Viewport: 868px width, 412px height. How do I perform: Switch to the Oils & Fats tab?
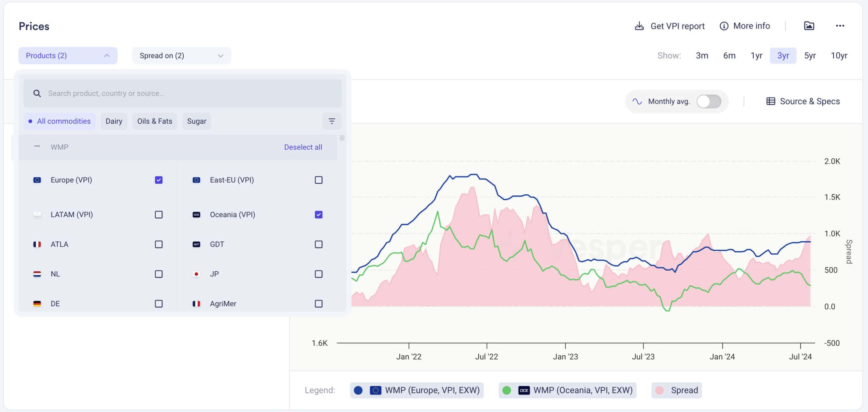[155, 121]
